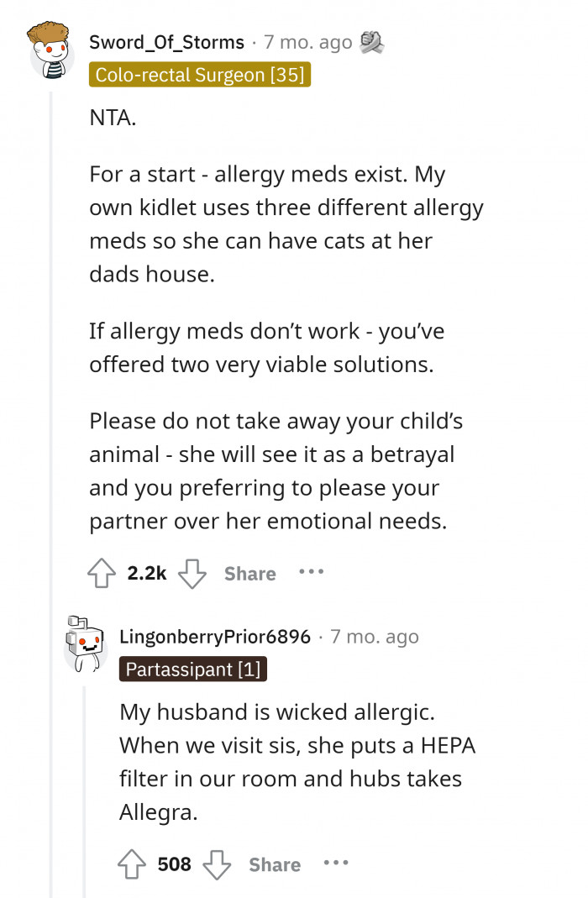The width and height of the screenshot is (588, 898).
Task: Downvote LingonberryPrior6896's reply
Action: pos(218,864)
